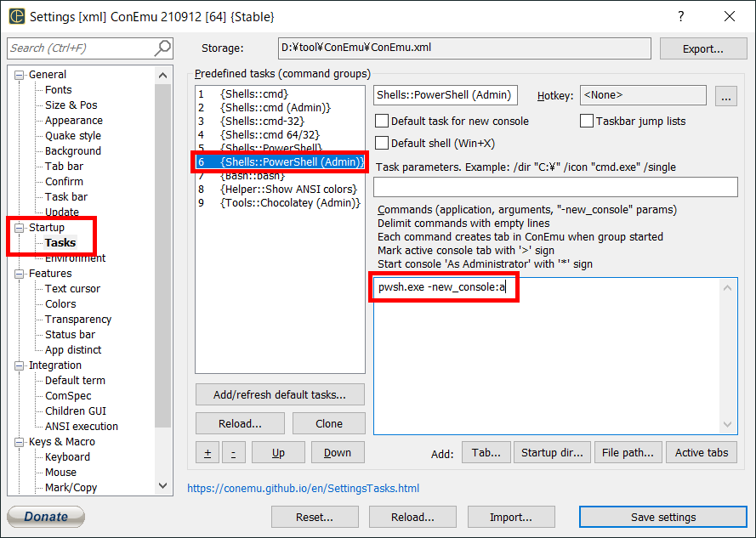Screen dimensions: 756x538
Task: Collapse the Features tree node
Action: tap(20, 274)
